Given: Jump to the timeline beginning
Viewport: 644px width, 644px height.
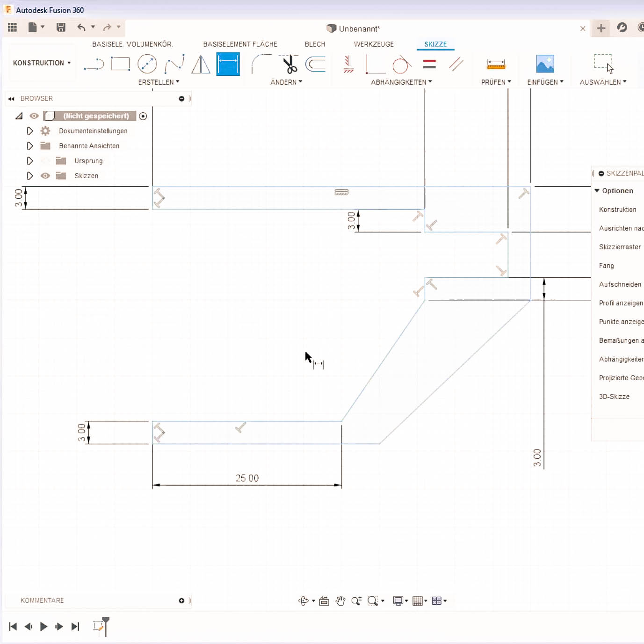Looking at the screenshot, I should pyautogui.click(x=13, y=626).
